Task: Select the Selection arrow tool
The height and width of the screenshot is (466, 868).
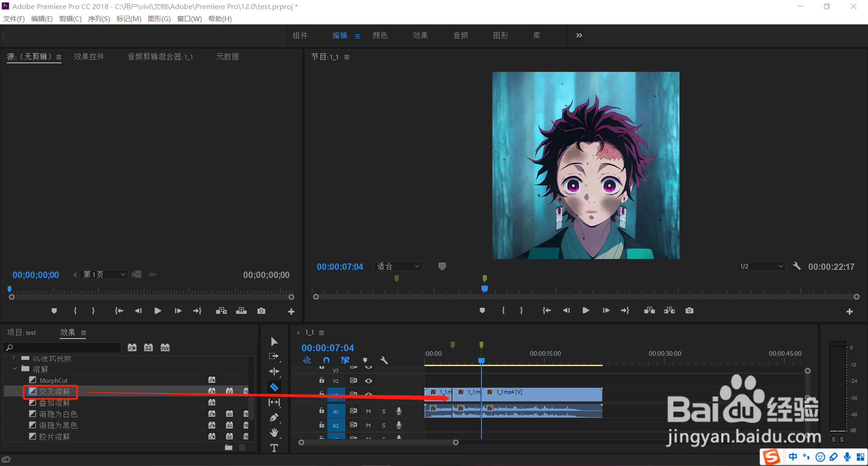Action: (x=274, y=341)
